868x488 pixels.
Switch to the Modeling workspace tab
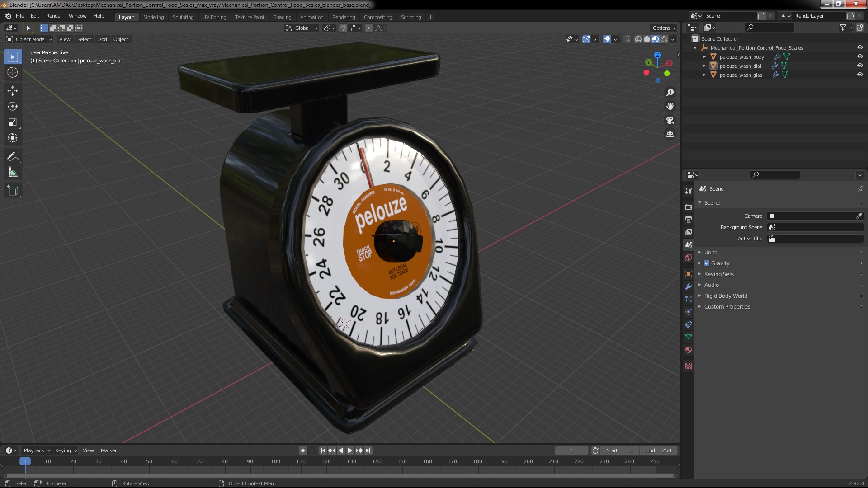coord(153,17)
